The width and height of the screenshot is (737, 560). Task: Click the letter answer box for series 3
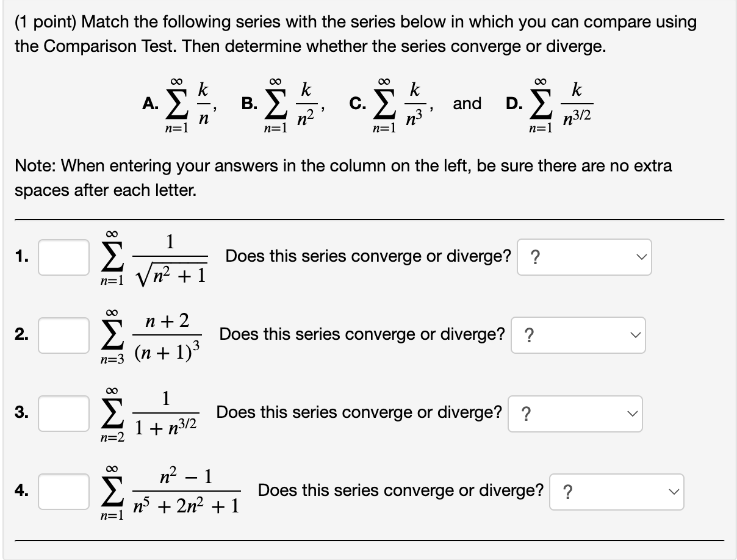click(63, 413)
